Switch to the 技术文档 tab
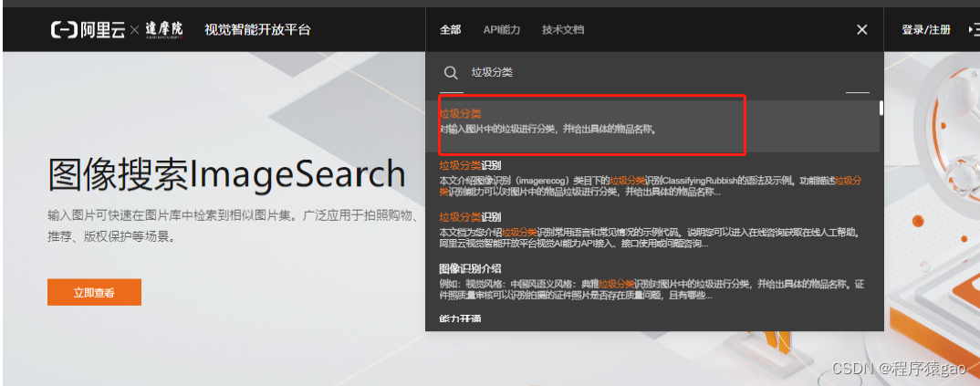Screen dimensions: 980x386 (563, 29)
